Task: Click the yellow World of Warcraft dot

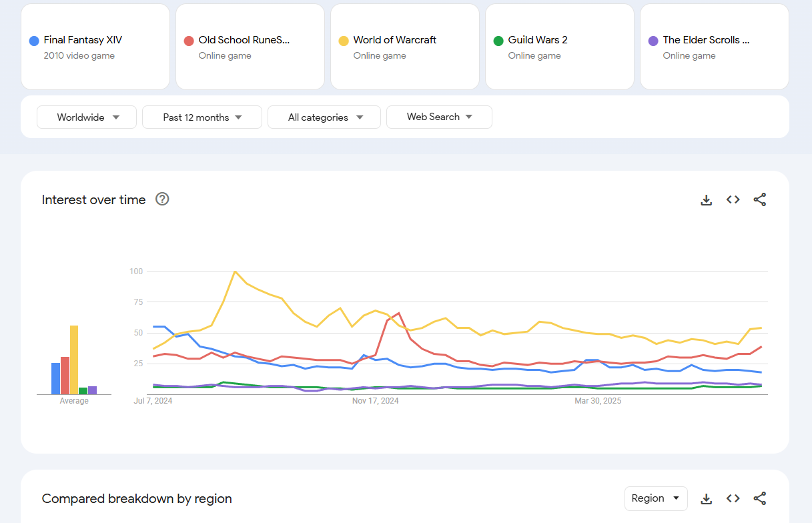Action: [344, 41]
